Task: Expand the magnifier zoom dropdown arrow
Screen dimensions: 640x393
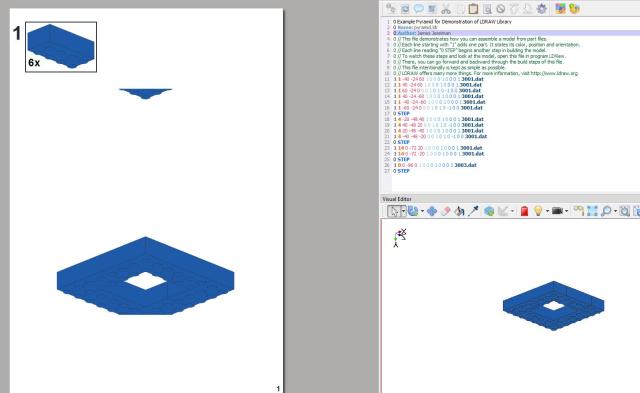Action: pyautogui.click(x=615, y=211)
